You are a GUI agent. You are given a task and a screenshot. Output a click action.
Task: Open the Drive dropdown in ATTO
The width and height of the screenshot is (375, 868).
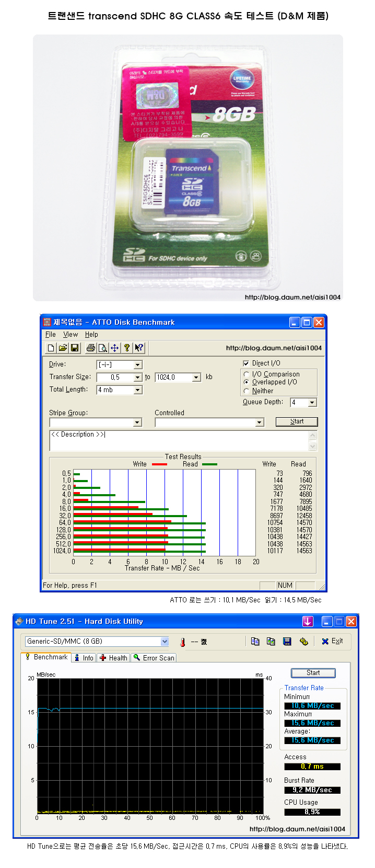[138, 365]
